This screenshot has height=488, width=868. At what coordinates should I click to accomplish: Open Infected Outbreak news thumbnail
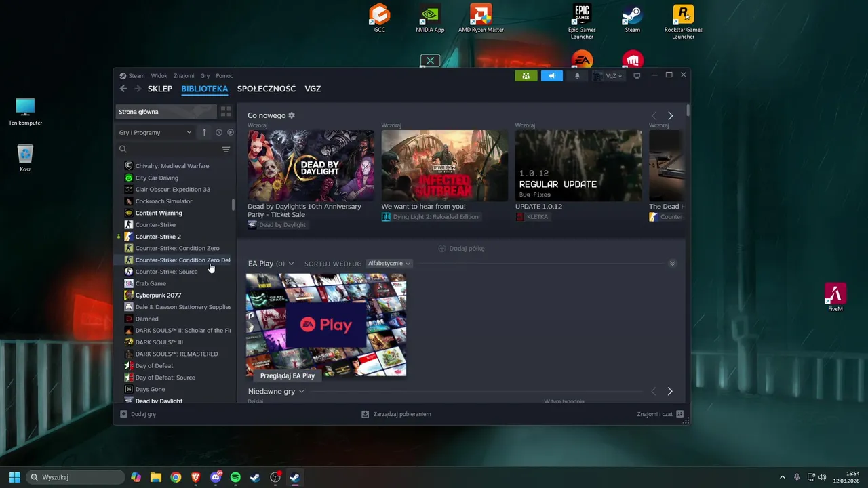444,165
